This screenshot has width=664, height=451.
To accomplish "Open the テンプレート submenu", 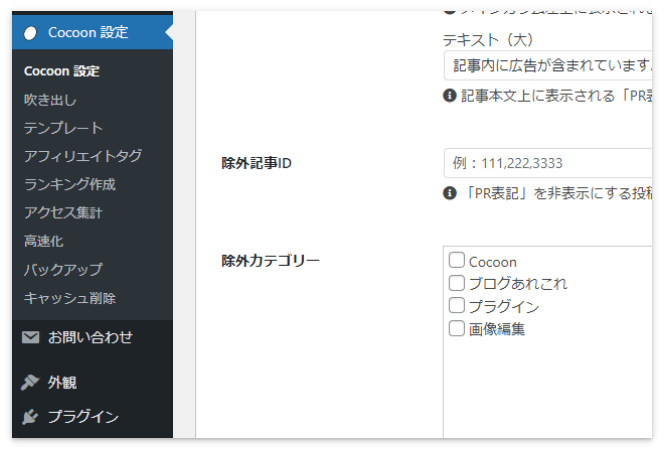I will pyautogui.click(x=64, y=128).
